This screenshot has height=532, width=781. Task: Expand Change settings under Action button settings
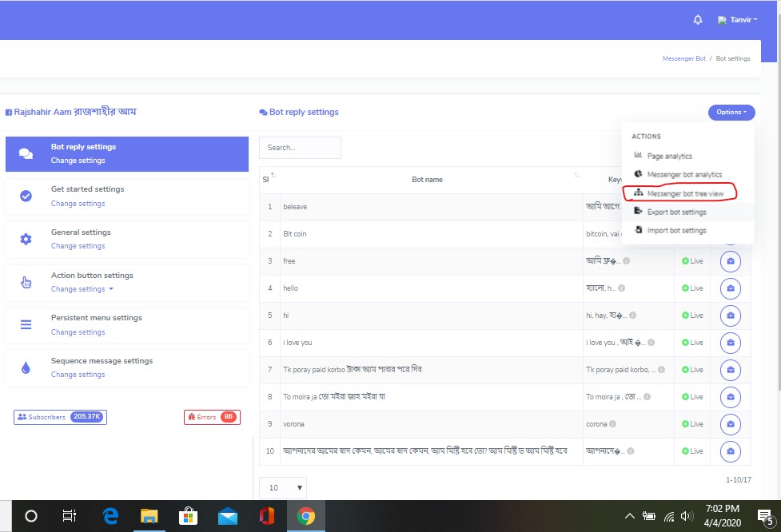click(82, 289)
